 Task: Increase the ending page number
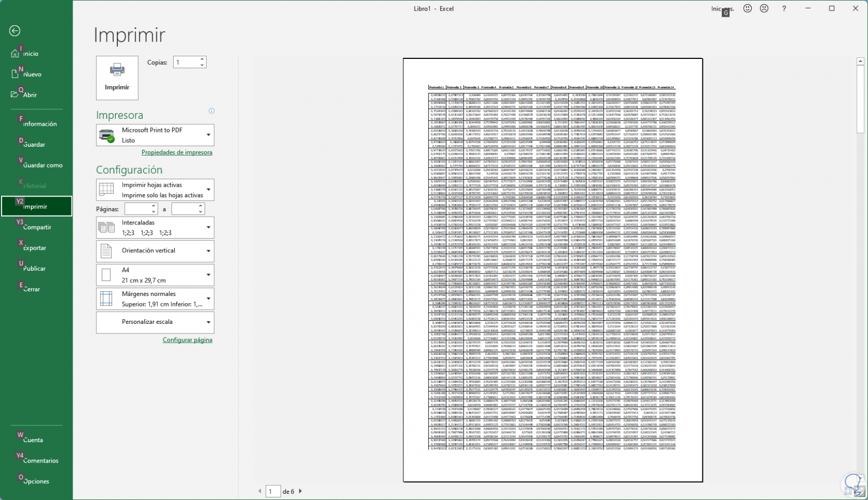point(200,206)
